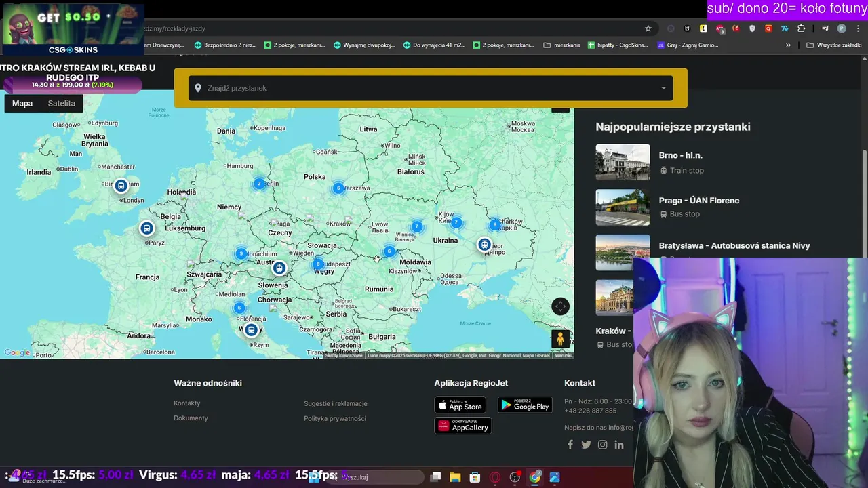This screenshot has width=868, height=488.
Task: Open the Chrome three-dot menu
Action: point(858,28)
